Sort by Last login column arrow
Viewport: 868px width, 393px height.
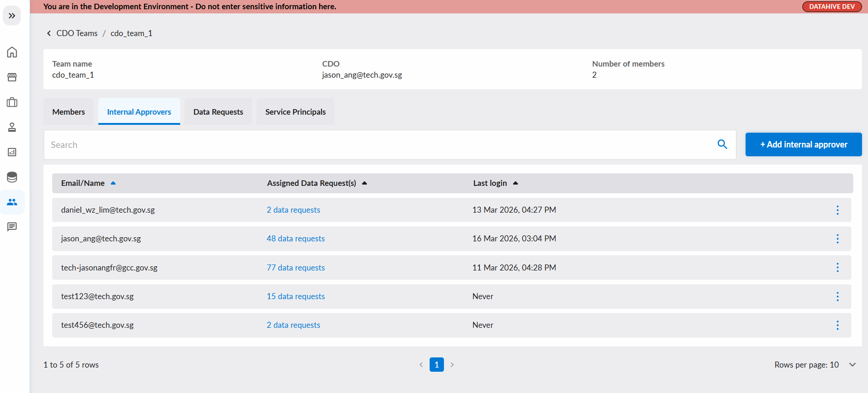[x=516, y=183]
